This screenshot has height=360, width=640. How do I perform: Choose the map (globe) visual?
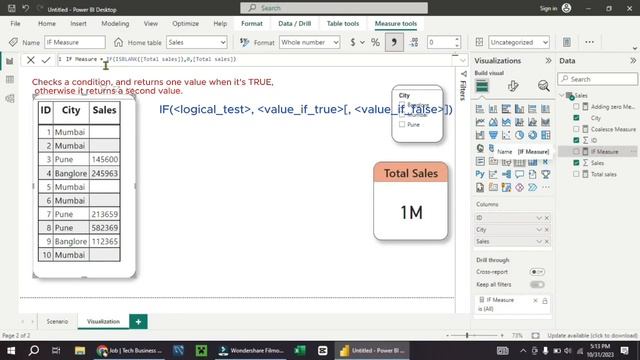click(480, 148)
